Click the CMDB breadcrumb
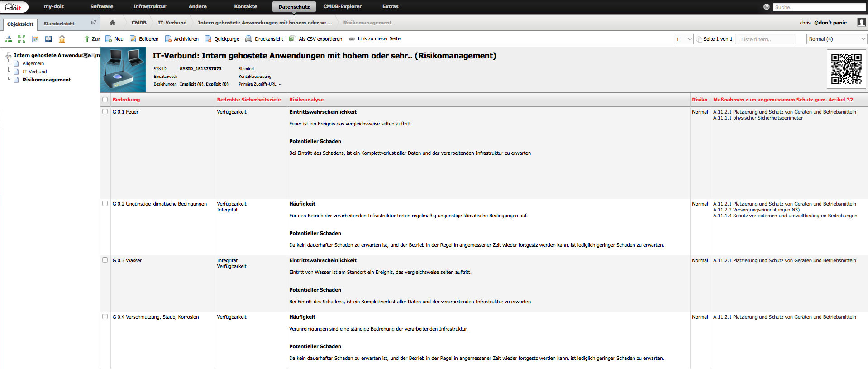868x369 pixels. (x=139, y=23)
